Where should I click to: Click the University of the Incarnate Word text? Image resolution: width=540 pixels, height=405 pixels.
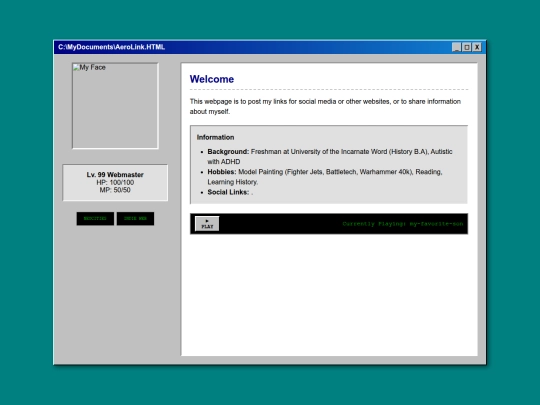pos(339,152)
